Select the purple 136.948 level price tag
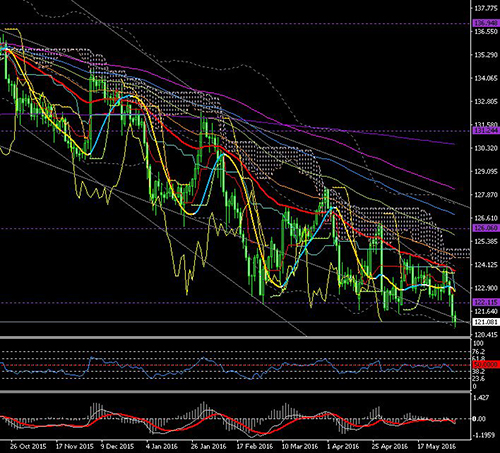This screenshot has width=500, height=453. [x=486, y=23]
